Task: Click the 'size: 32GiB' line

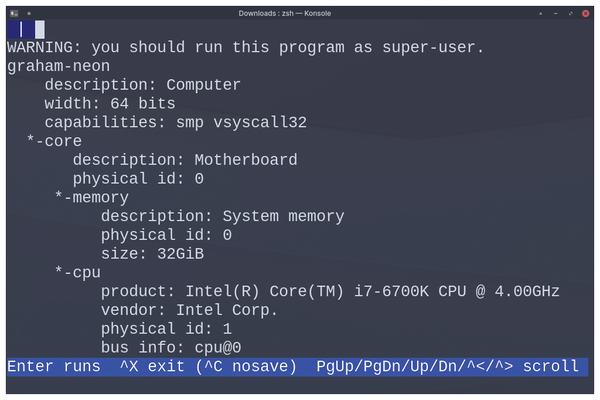Action: (152, 254)
